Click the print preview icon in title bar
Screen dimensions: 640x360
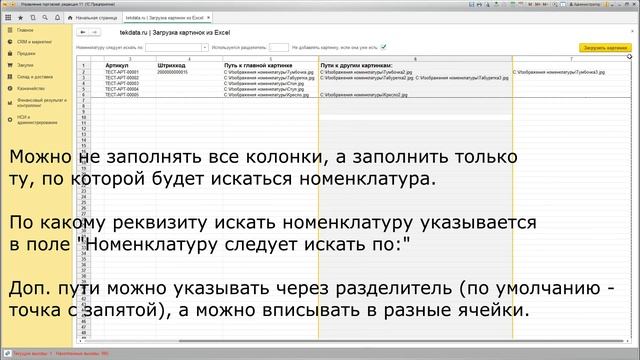(487, 4)
